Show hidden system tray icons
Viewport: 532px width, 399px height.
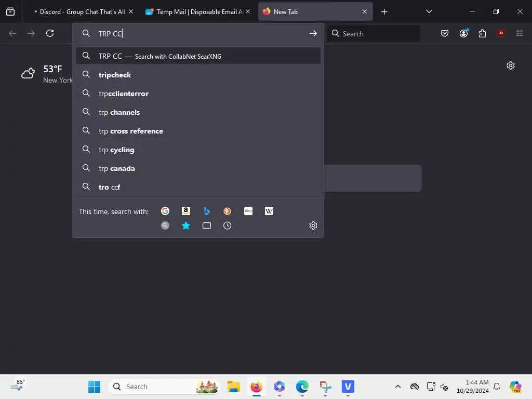398,387
